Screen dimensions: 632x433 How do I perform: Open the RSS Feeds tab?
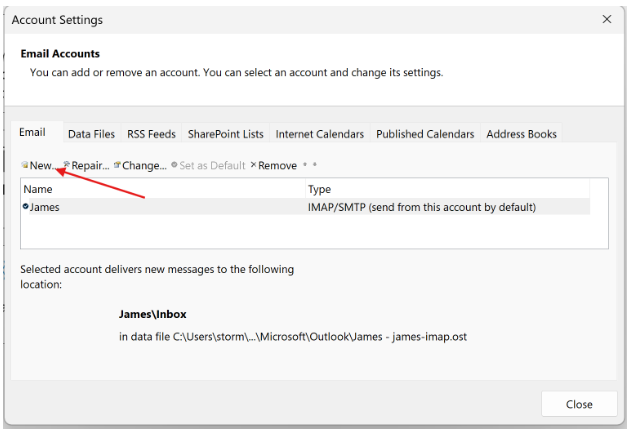pos(151,134)
